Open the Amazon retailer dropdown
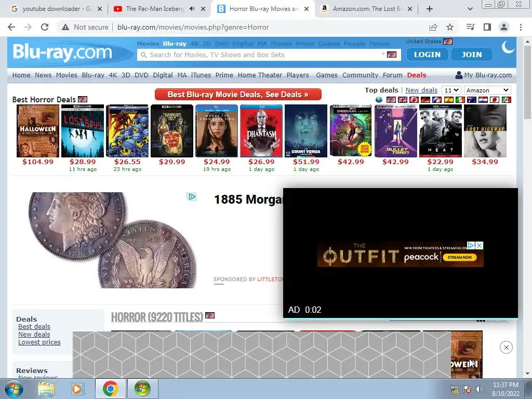The width and height of the screenshot is (532, 399). click(487, 90)
